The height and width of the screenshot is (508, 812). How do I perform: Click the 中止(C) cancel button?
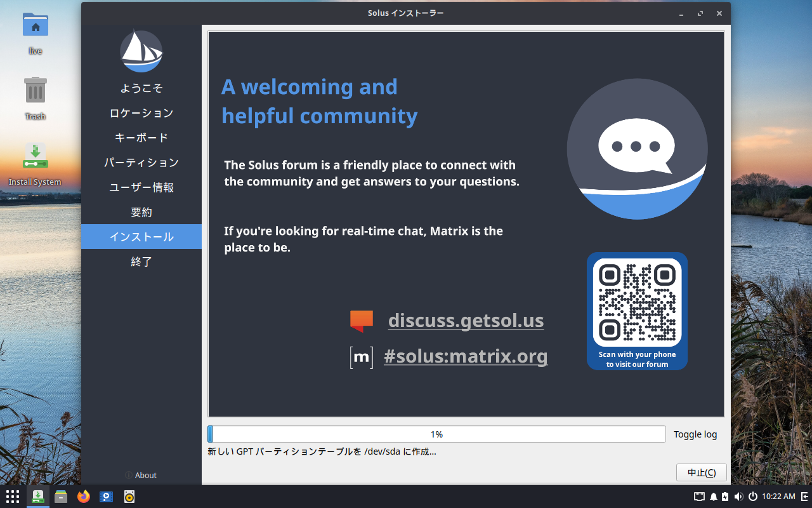pos(702,472)
